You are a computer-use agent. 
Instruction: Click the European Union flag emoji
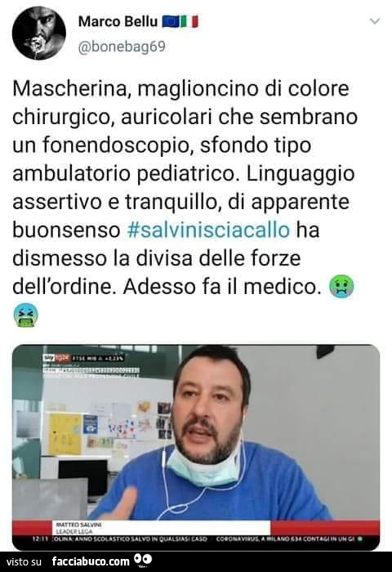coord(170,21)
